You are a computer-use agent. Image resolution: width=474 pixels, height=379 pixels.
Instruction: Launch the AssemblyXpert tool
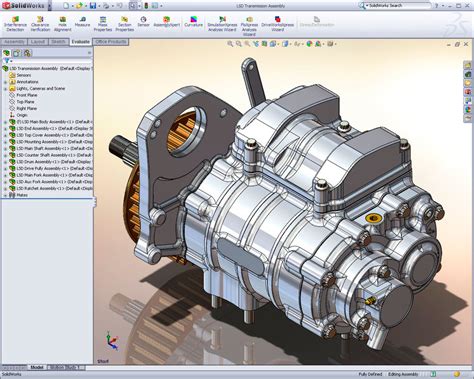[x=166, y=22]
